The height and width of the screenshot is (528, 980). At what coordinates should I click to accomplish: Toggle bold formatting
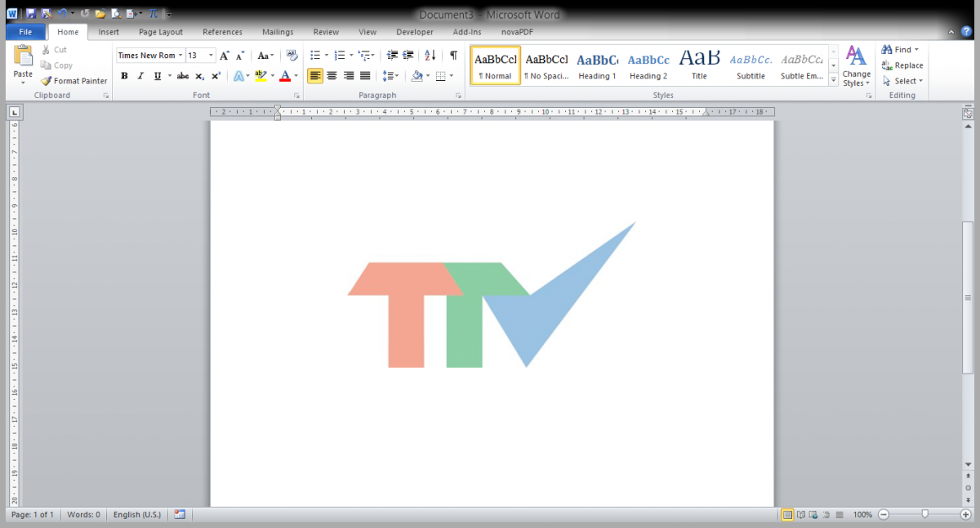click(x=124, y=76)
